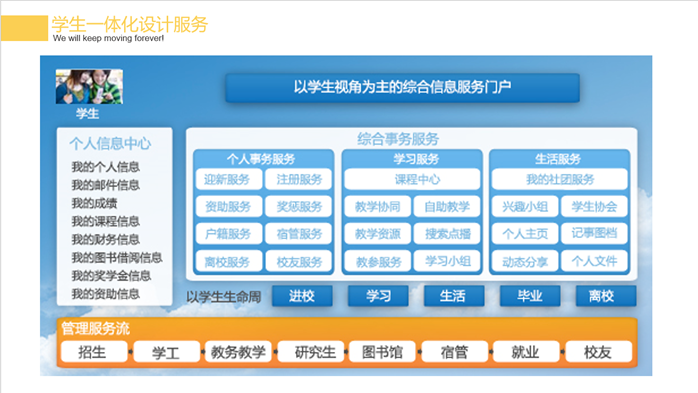The width and height of the screenshot is (698, 393).
Task: Click 图书馆 in the 管理服务流 bar
Action: pyautogui.click(x=382, y=352)
